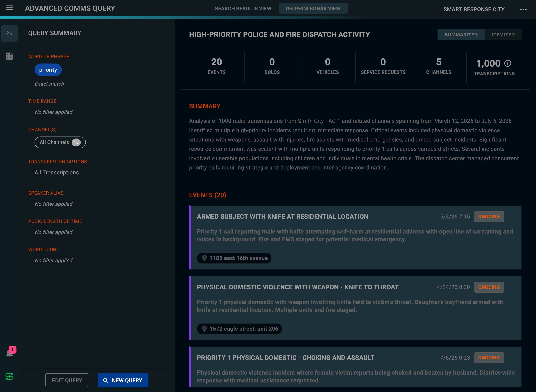Click the Word or Phrase heading

[49, 56]
